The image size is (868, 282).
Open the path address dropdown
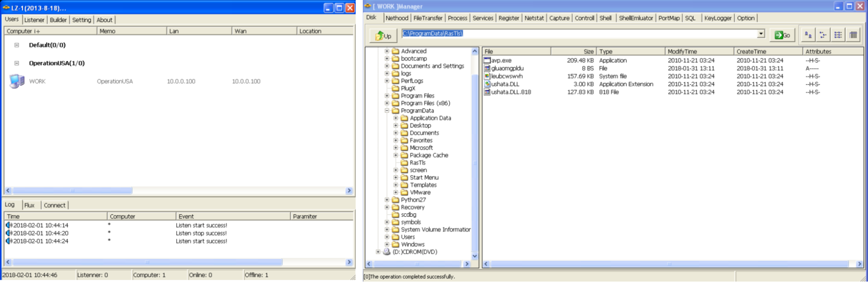761,34
